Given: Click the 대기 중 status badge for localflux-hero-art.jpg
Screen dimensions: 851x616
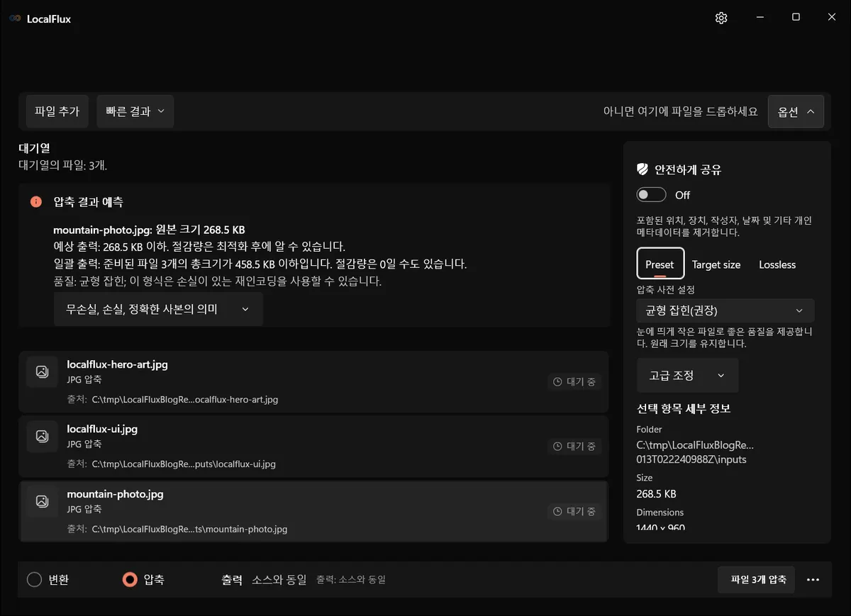Looking at the screenshot, I should [575, 381].
